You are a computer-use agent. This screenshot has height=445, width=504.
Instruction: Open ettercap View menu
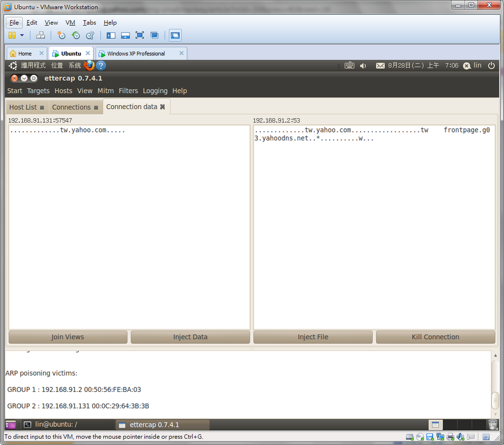point(85,91)
